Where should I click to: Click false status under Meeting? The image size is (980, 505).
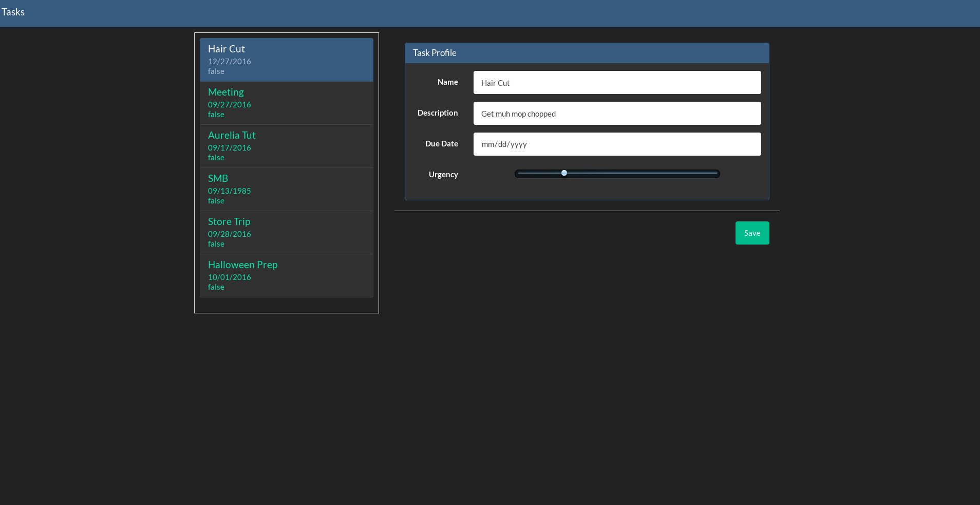[x=216, y=115]
